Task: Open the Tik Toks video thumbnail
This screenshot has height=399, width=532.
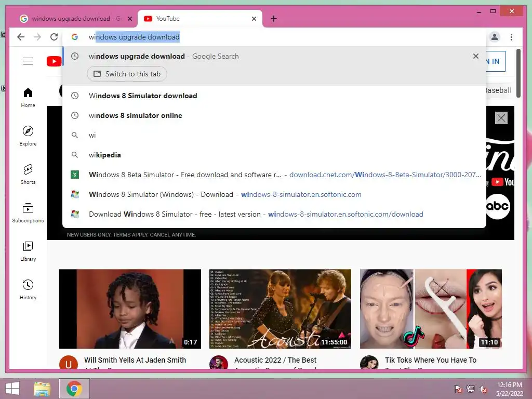Action: [x=431, y=309]
